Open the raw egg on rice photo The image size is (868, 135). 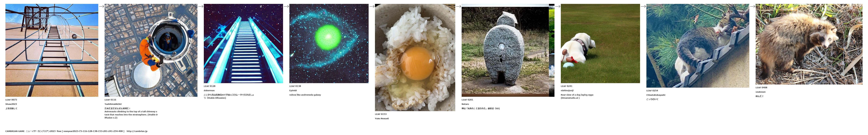415,57
